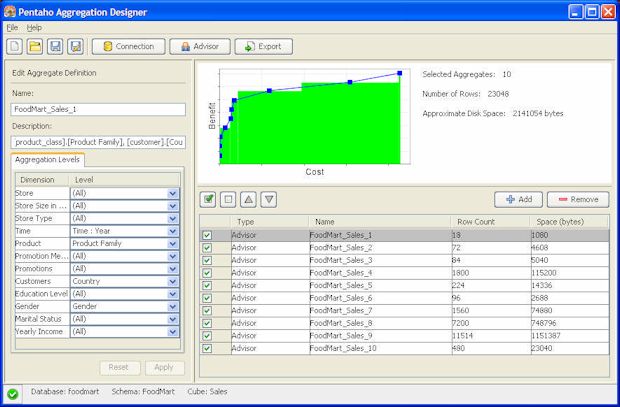Click the Save disk icon
This screenshot has height=407, width=620.
55,47
